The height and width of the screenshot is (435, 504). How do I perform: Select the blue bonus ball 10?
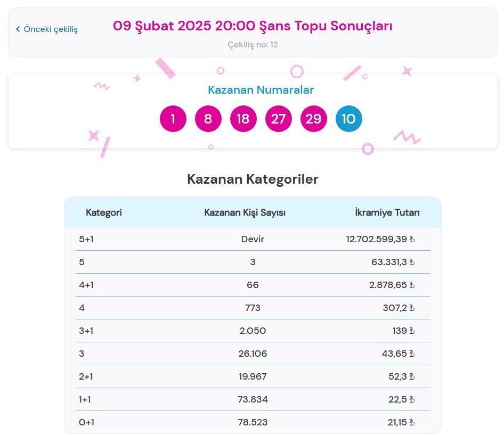pos(349,119)
